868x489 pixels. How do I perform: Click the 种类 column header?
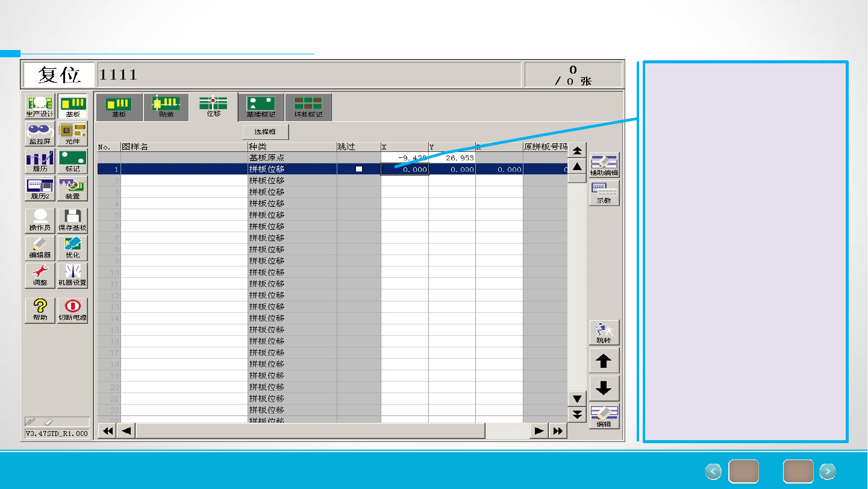[292, 147]
